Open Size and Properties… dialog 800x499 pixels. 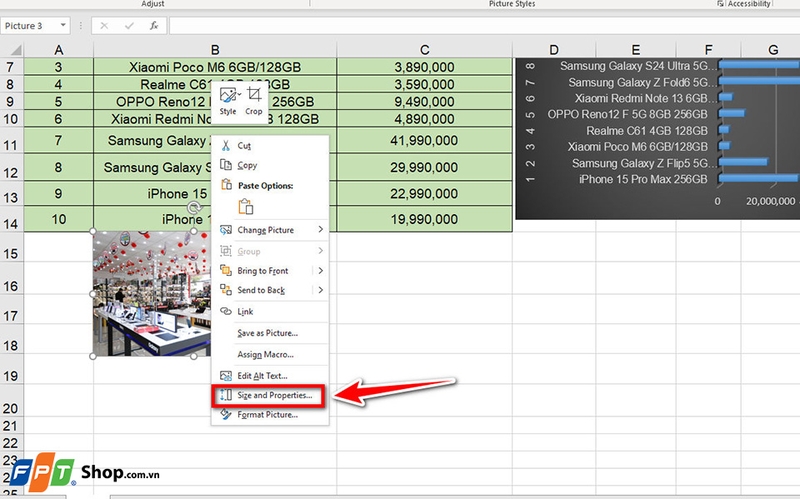click(x=274, y=395)
